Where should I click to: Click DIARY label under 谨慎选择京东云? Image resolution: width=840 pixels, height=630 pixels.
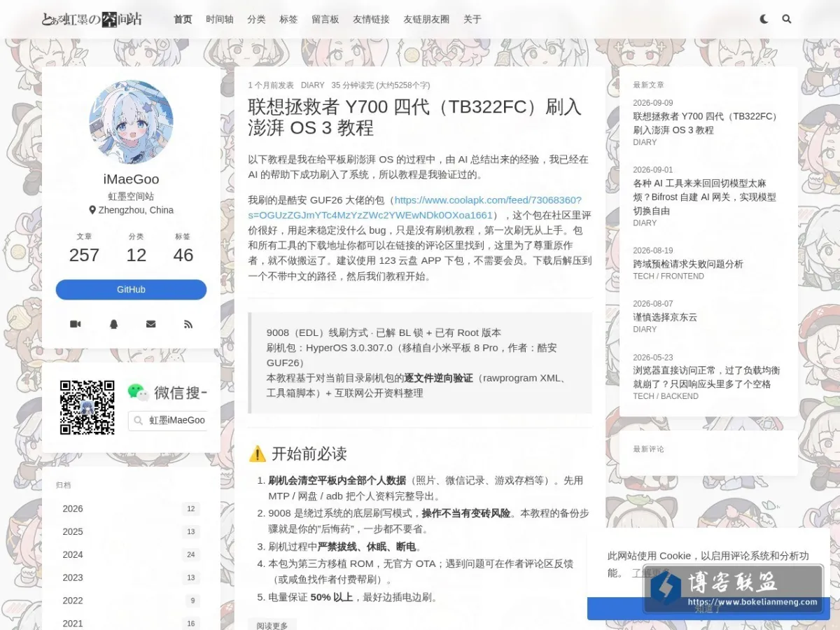645,329
